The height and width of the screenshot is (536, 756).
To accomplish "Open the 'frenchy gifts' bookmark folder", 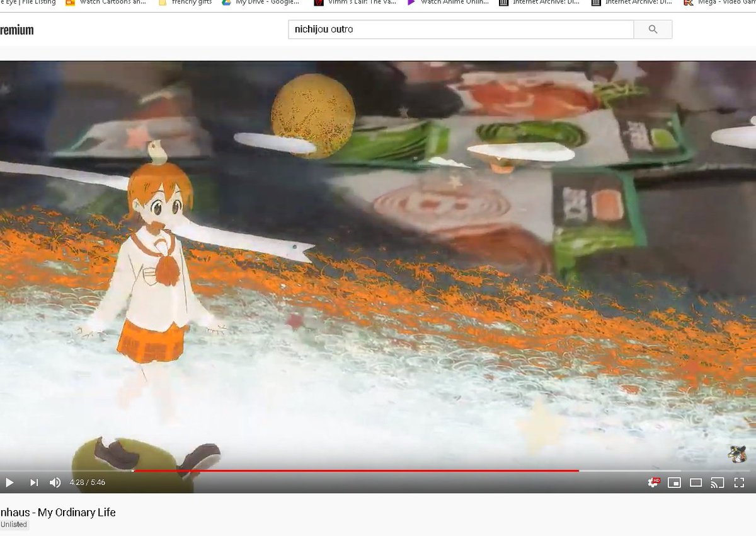I will pos(185,2).
